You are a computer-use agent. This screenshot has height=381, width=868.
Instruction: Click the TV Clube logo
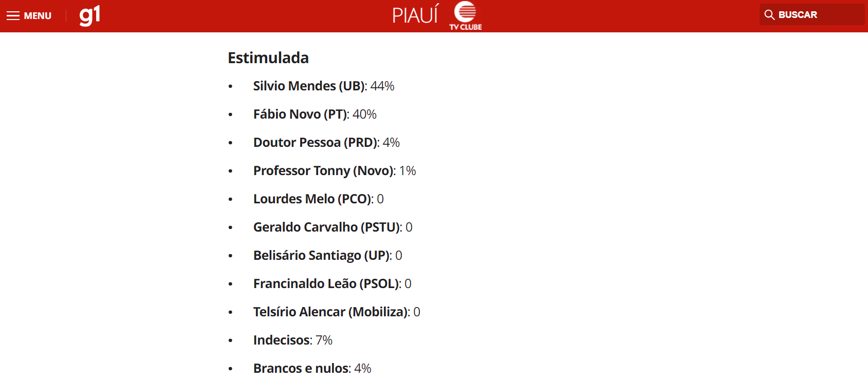(x=466, y=16)
